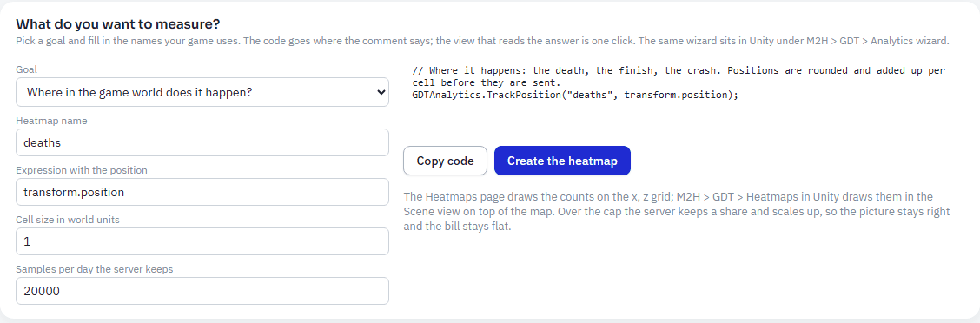Focus the Expression with the position field

coord(202,192)
